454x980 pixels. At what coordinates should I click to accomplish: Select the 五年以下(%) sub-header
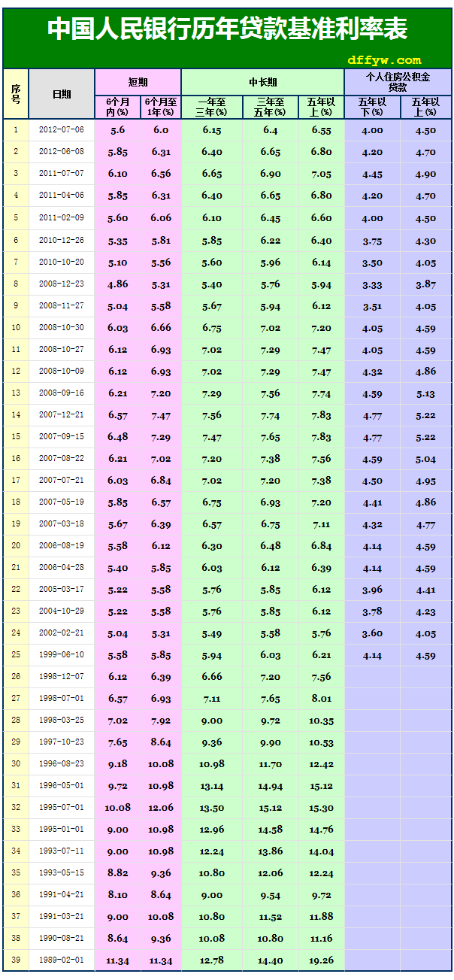372,107
